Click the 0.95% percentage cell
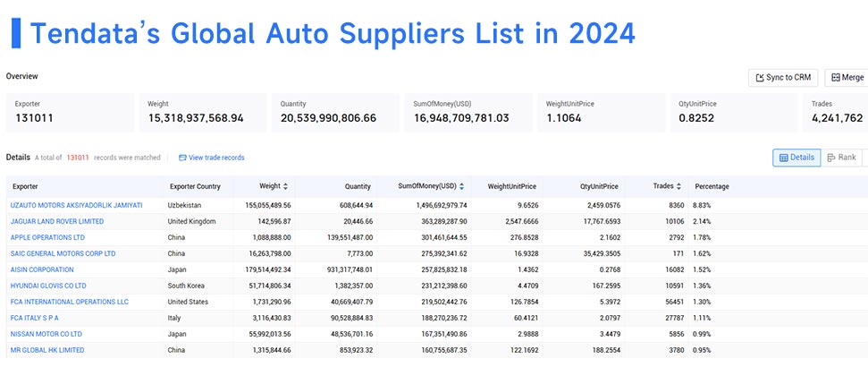This screenshot has height=367, width=868. click(x=702, y=350)
